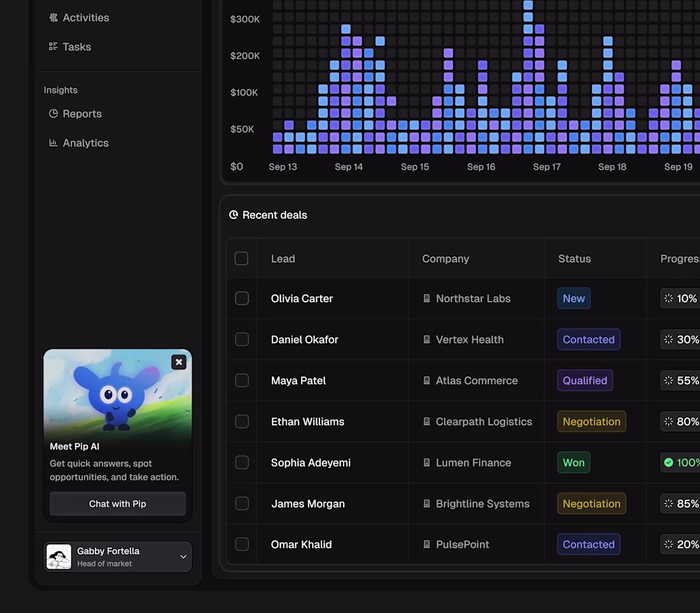Click the building icon beside Atlas Commerce

tap(427, 381)
